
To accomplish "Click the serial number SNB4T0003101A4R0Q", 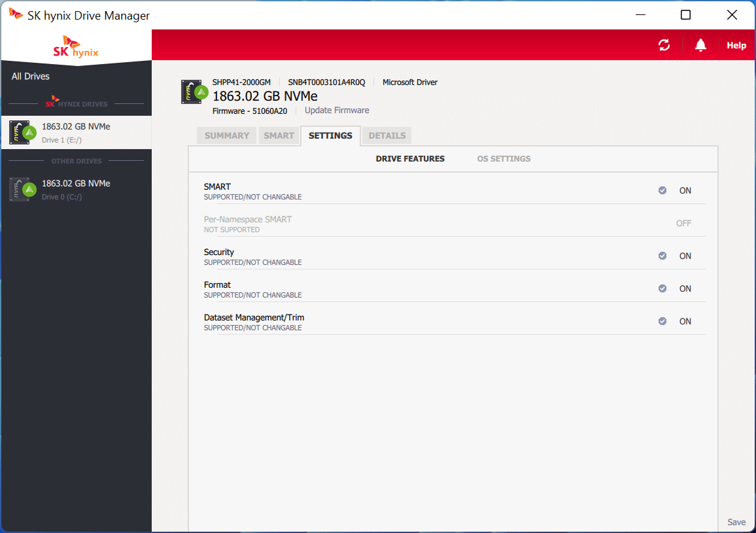I will click(326, 82).
